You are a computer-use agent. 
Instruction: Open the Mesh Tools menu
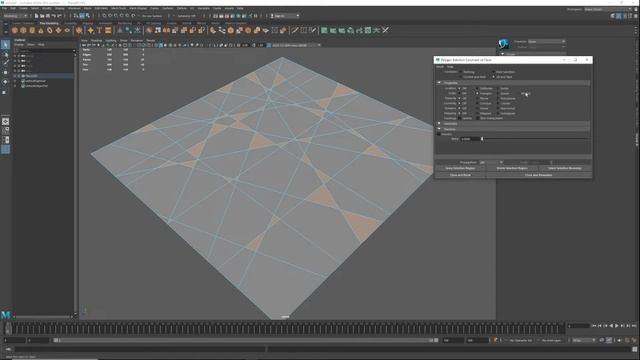coord(119,8)
